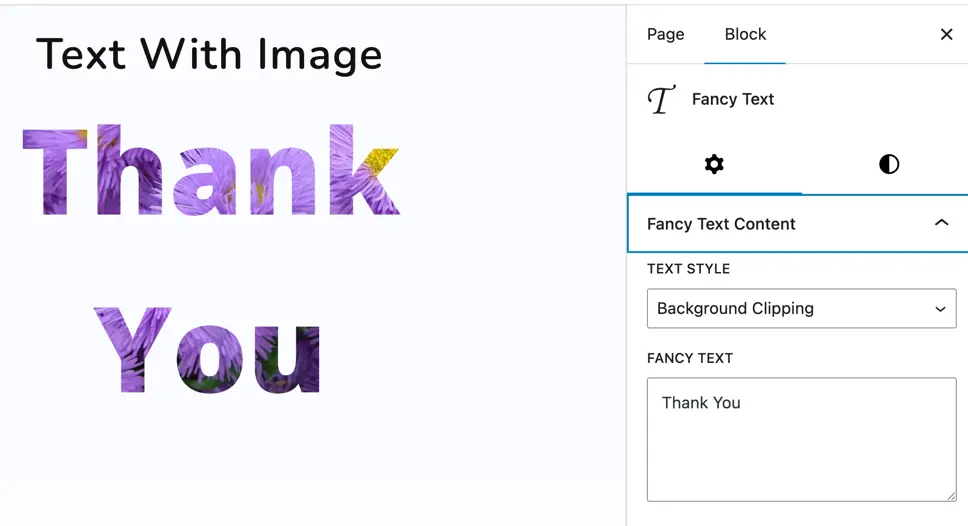
Task: Click inside the Fancy Text textarea
Action: tap(801, 440)
